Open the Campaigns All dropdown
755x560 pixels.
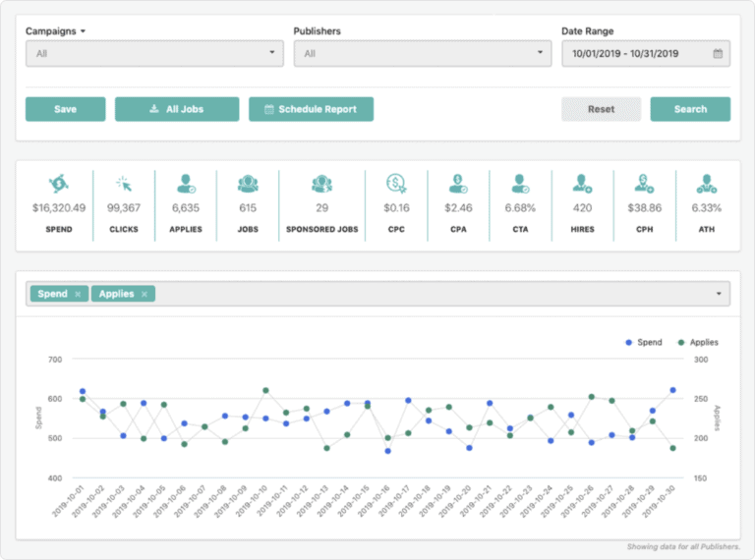tap(155, 54)
